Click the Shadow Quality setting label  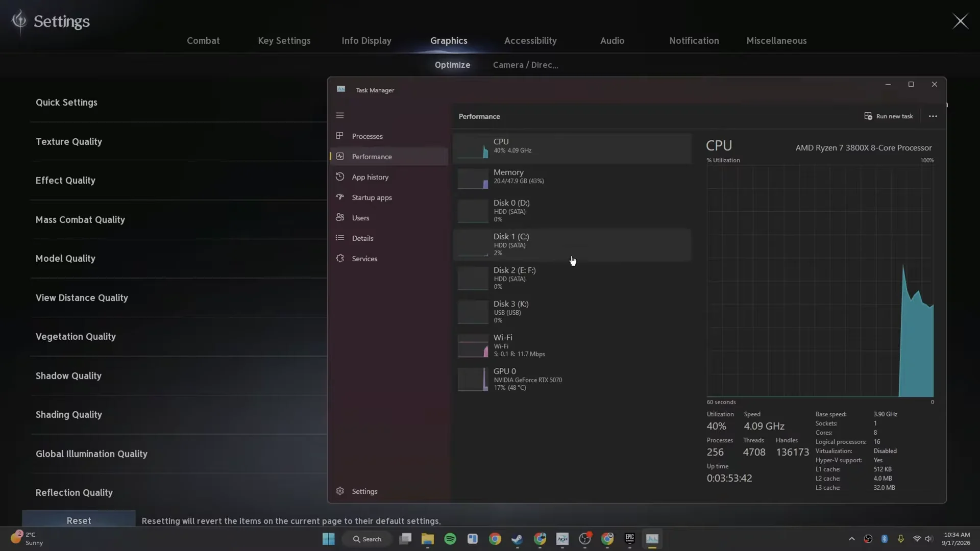coord(68,376)
